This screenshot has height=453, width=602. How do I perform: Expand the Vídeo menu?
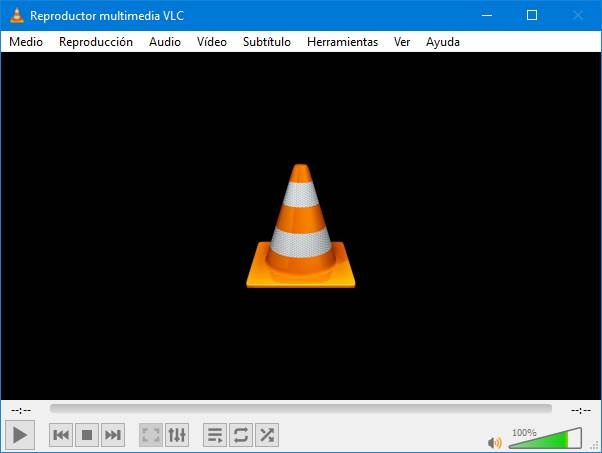(212, 41)
